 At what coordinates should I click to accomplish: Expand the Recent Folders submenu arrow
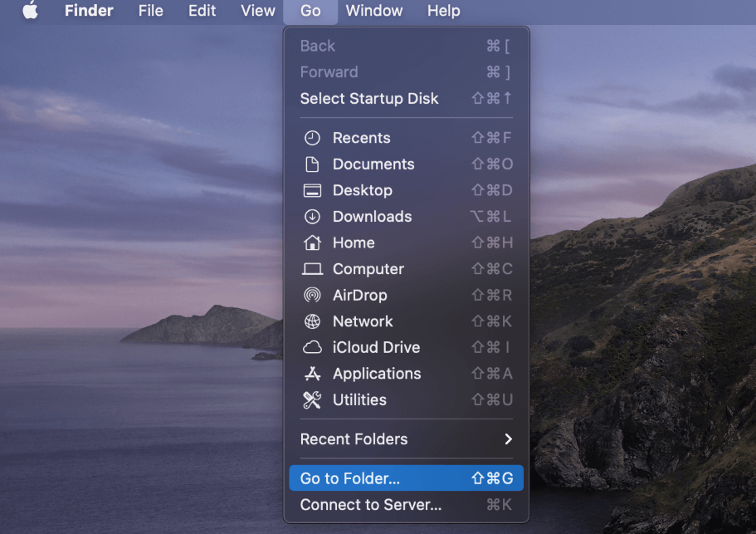pos(508,439)
